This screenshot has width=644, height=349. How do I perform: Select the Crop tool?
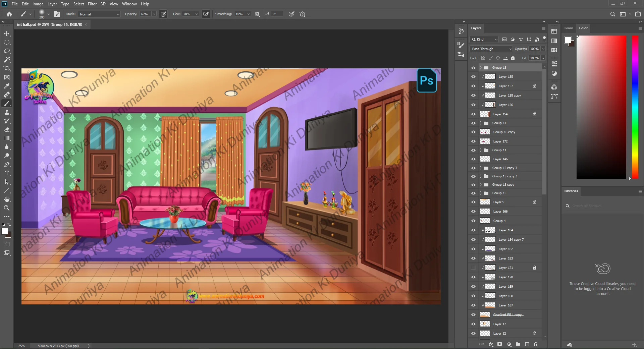(7, 68)
